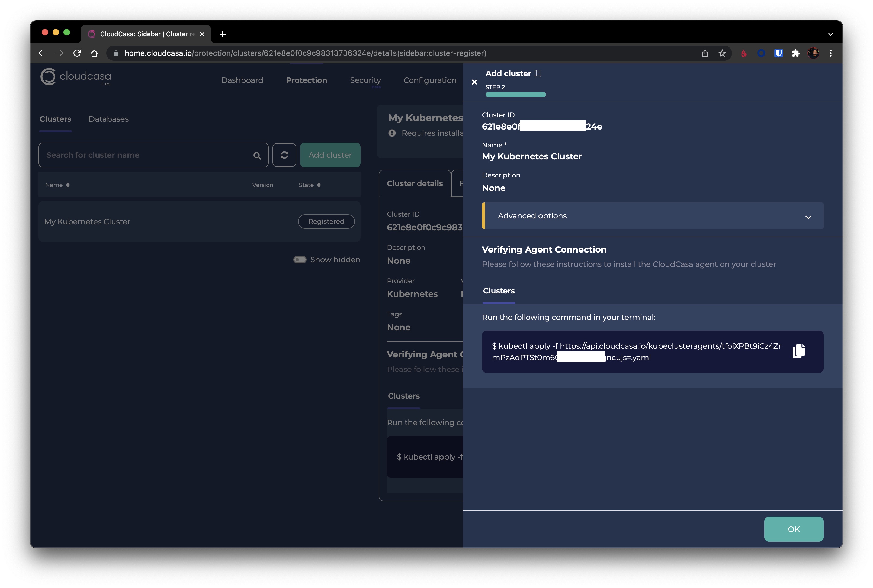873x588 pixels.
Task: Open the Extensions puzzle menu
Action: [x=796, y=53]
